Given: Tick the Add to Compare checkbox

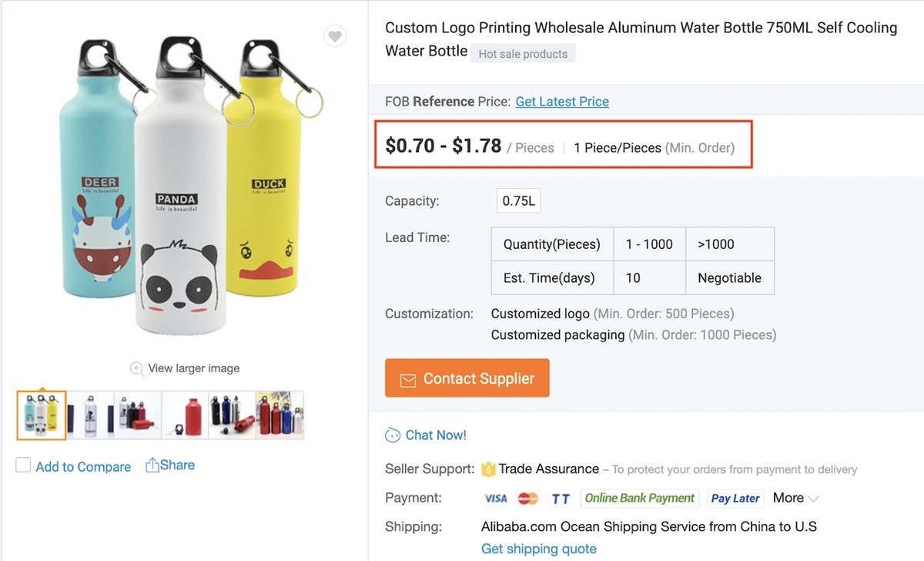Looking at the screenshot, I should pos(24,465).
